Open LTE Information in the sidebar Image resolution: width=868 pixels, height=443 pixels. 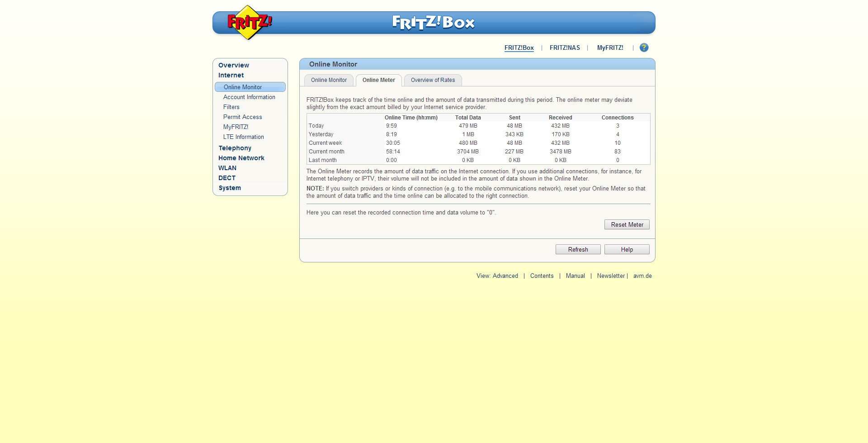pyautogui.click(x=244, y=137)
